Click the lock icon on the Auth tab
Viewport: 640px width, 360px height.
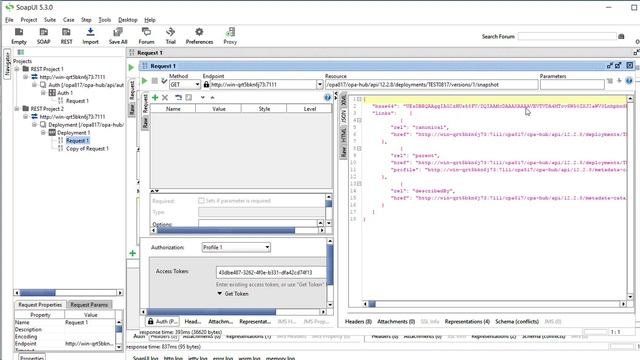(x=151, y=321)
